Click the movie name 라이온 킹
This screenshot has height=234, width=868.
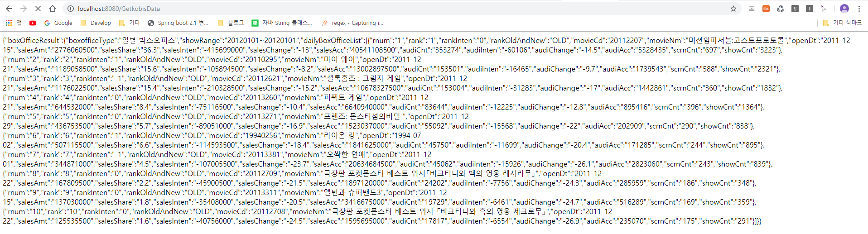coord(340,135)
